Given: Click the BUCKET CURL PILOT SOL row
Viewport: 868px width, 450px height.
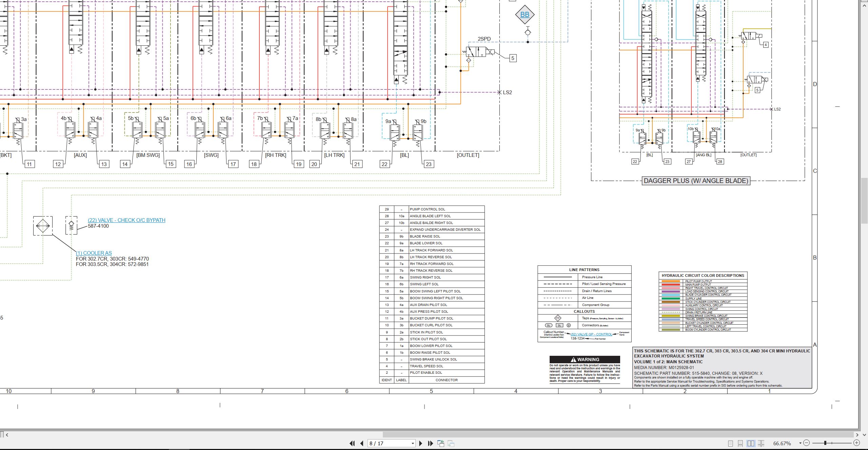Looking at the screenshot, I should click(432, 325).
